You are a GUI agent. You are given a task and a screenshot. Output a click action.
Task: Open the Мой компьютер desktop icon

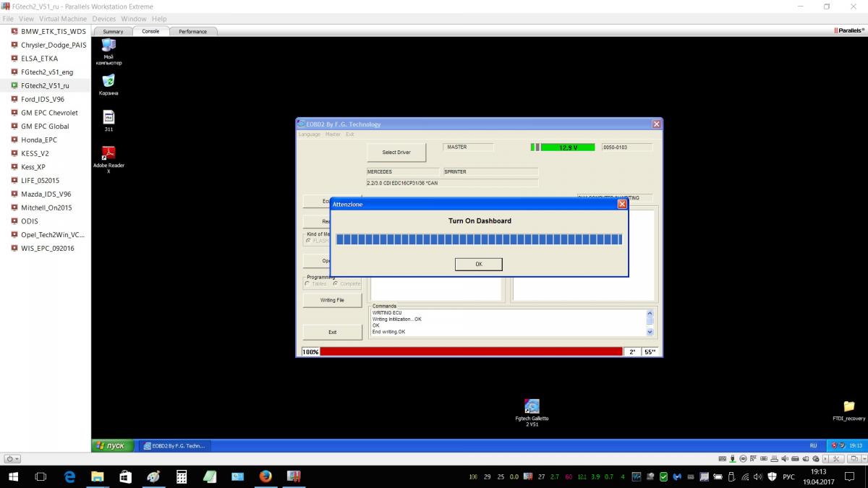point(109,51)
